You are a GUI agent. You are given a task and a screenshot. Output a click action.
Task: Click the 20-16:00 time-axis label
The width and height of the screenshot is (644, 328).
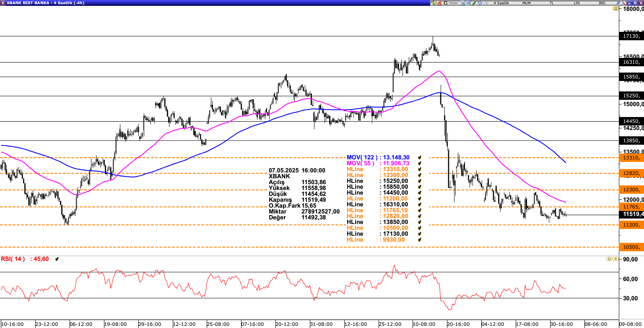[x=458, y=324]
